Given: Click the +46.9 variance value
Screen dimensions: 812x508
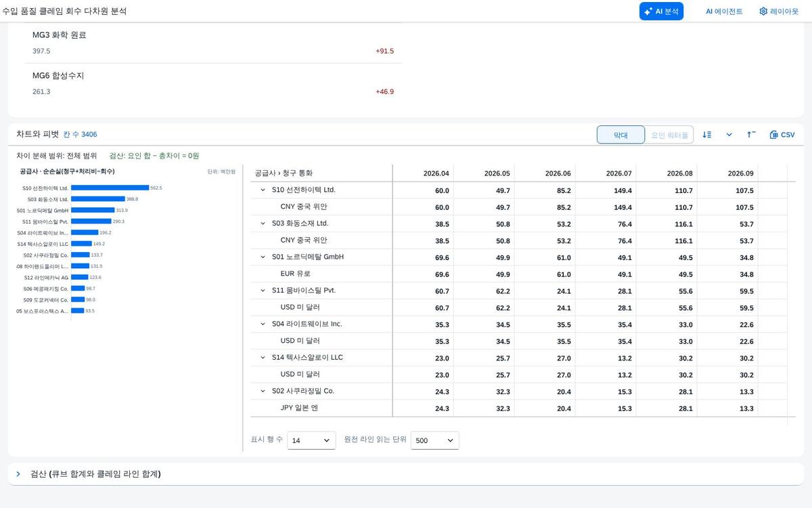Looking at the screenshot, I should click(x=384, y=91).
